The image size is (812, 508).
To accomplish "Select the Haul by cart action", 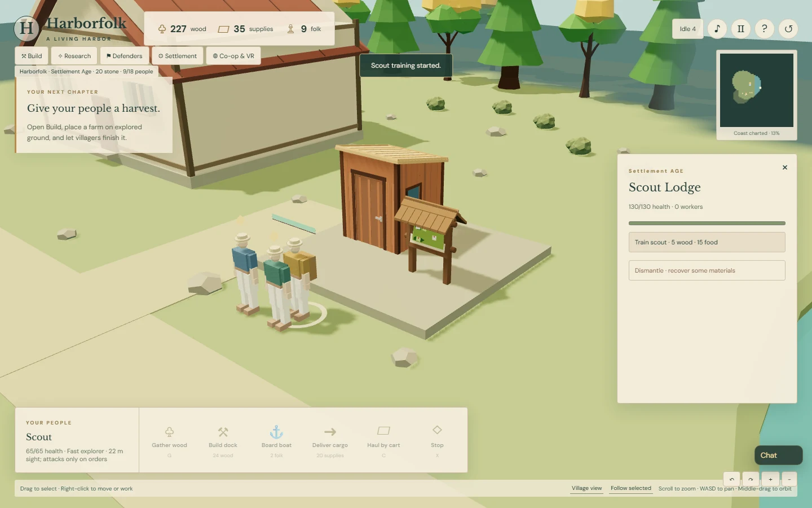I will pyautogui.click(x=383, y=440).
